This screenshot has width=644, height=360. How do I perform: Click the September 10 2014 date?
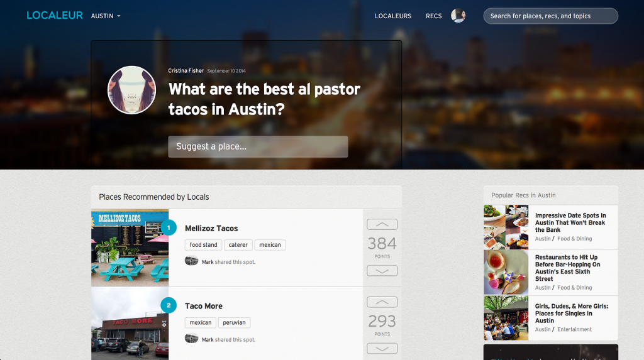(226, 71)
